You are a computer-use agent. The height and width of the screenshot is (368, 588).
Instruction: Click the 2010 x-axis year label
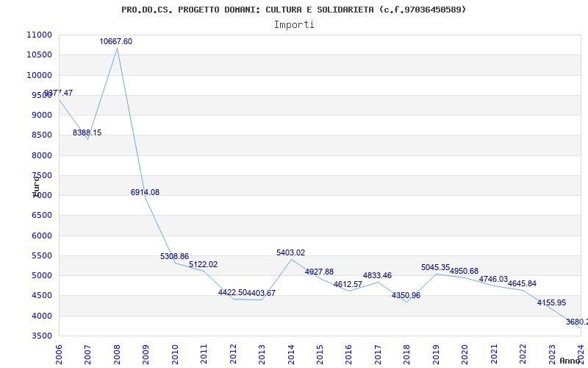click(175, 354)
